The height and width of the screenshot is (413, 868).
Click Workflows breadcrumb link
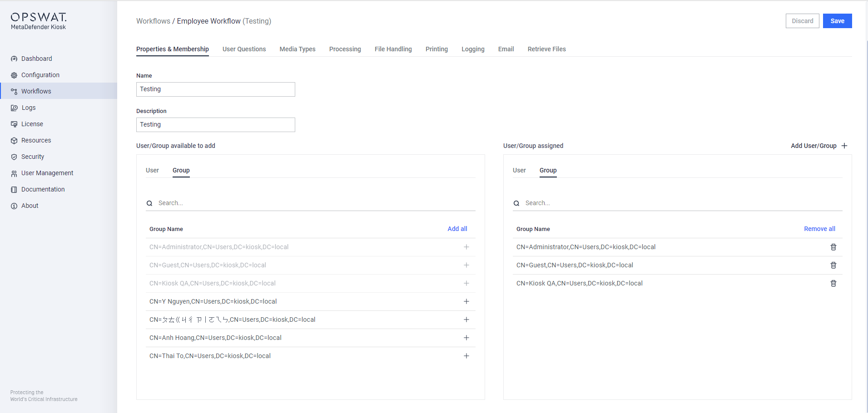point(153,21)
